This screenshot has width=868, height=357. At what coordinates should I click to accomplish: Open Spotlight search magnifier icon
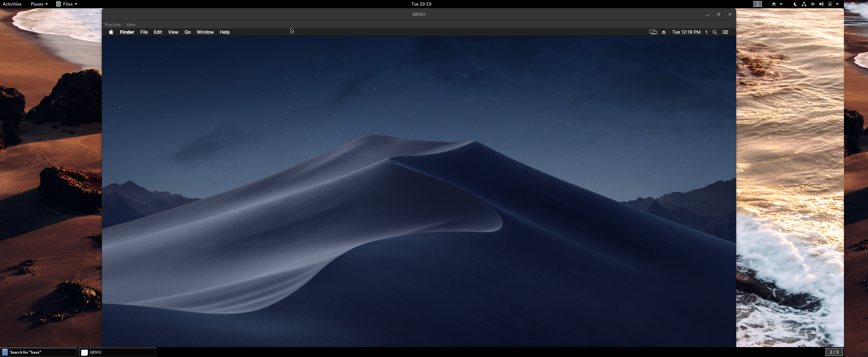[x=715, y=32]
